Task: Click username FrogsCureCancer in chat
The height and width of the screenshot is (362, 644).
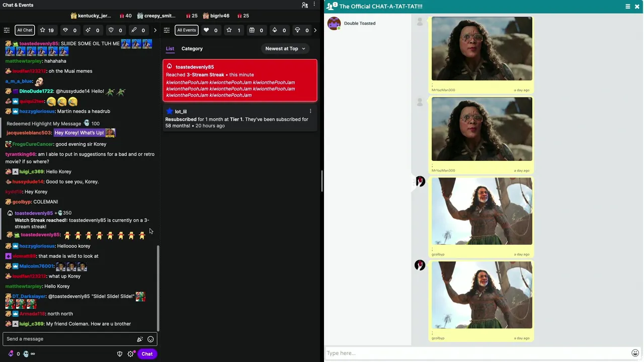Action: 33,144
